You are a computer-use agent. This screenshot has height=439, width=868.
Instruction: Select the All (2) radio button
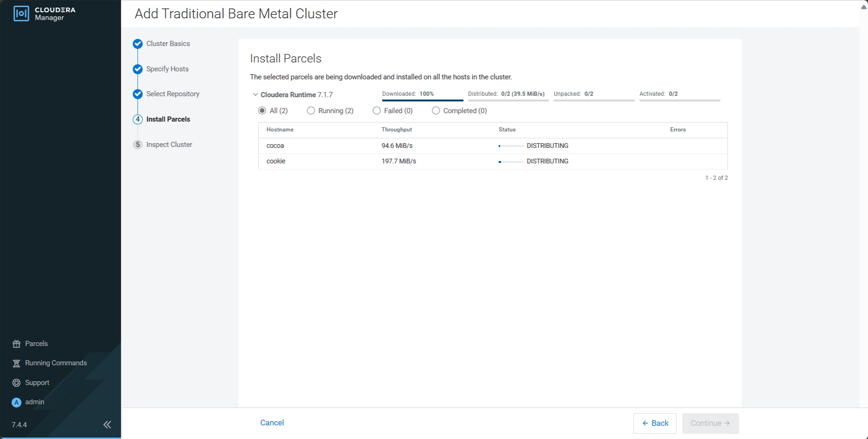point(262,111)
